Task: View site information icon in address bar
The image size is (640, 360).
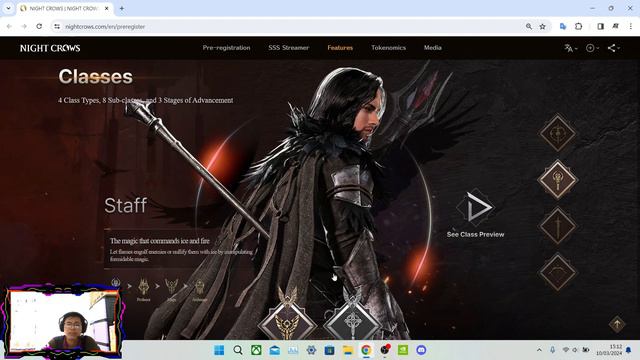Action: (x=57, y=27)
